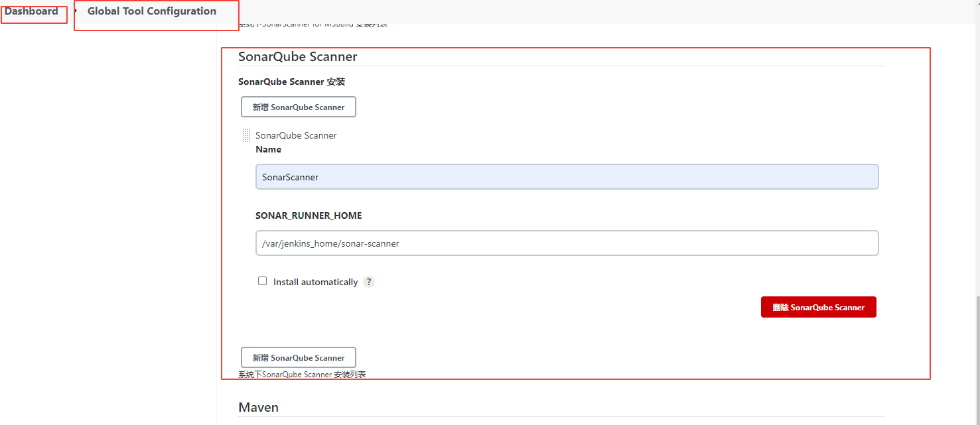Open the Dashboard breadcrumb link
The width and height of the screenshot is (980, 425).
point(31,11)
